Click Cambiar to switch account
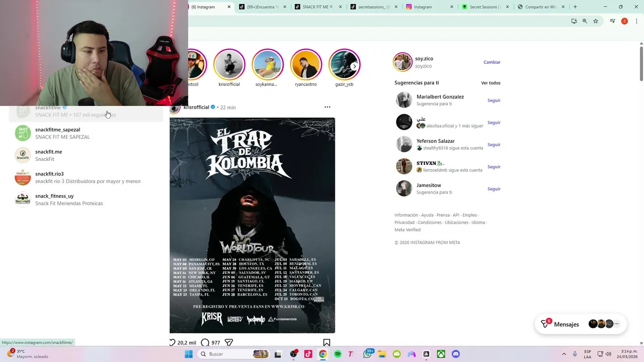The height and width of the screenshot is (362, 644). 492,62
